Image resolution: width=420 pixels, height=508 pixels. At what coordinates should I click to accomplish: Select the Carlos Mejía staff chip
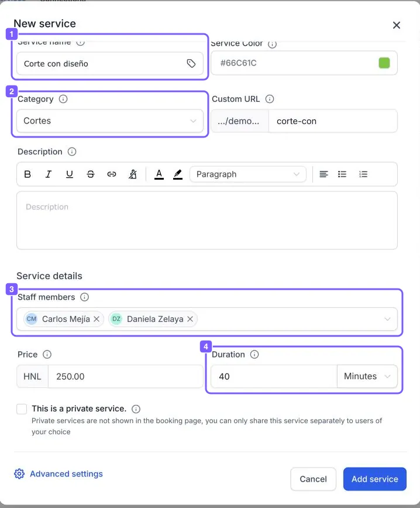[64, 319]
